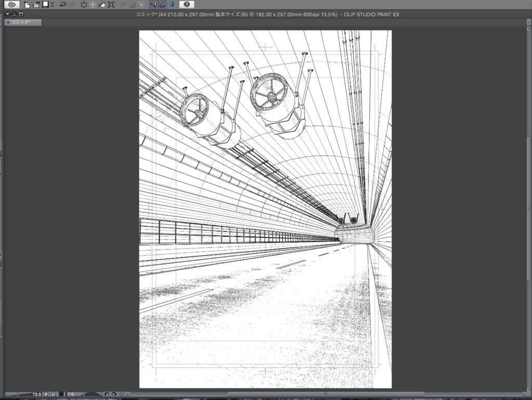Fill with the paint bucket icon

coord(102,5)
